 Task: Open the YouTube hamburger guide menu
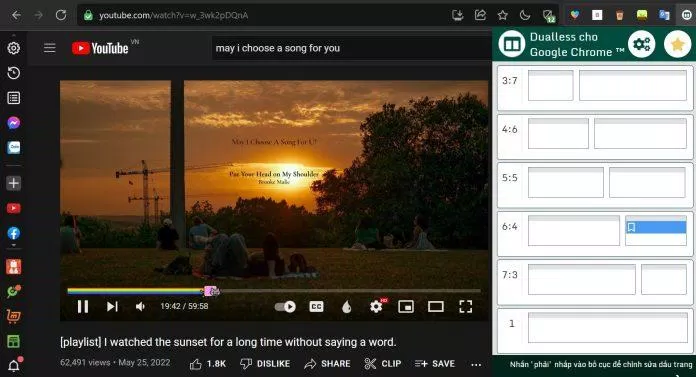pyautogui.click(x=50, y=48)
